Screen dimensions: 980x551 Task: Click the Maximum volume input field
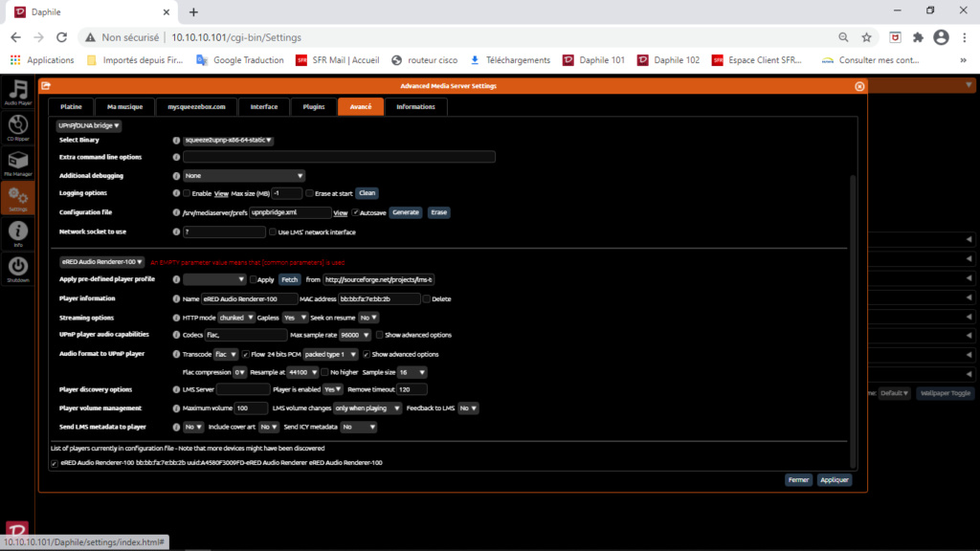(x=252, y=408)
